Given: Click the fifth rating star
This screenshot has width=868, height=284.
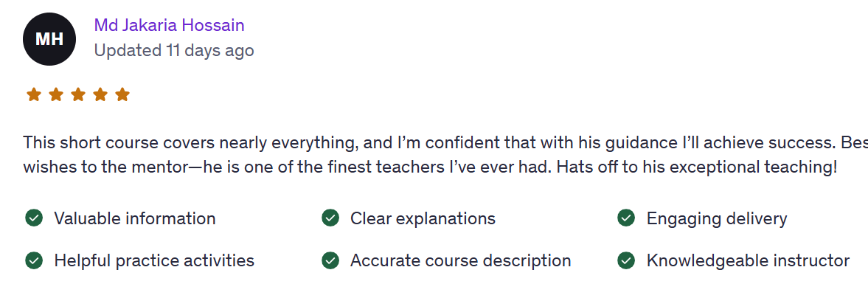Looking at the screenshot, I should click(122, 94).
